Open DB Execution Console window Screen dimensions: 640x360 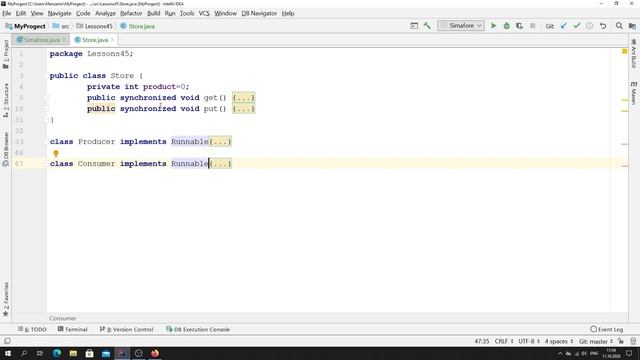[198, 329]
